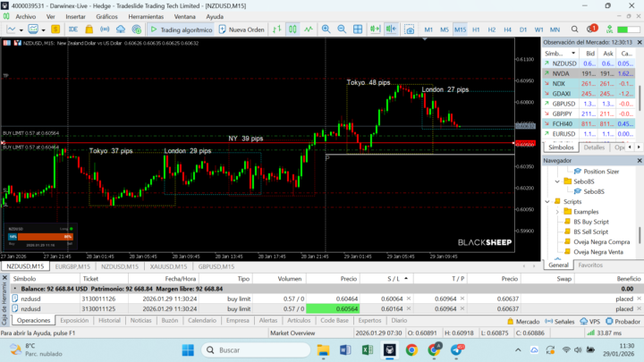Switch to D1 timeframe

(523, 29)
